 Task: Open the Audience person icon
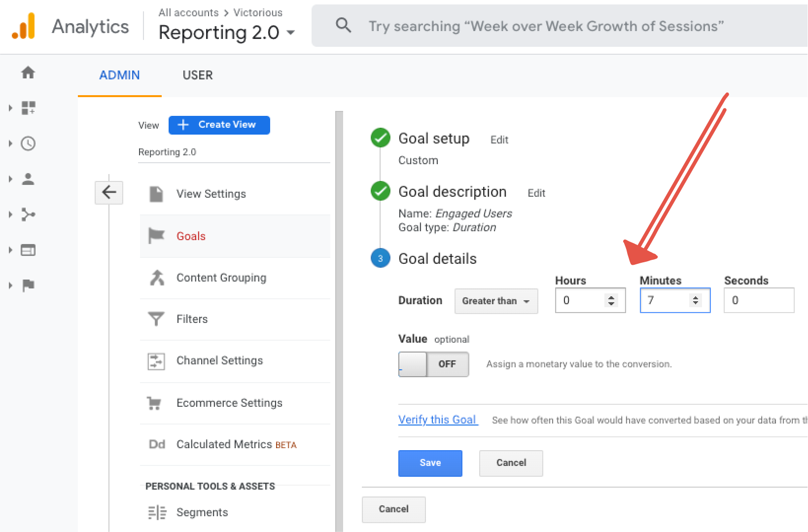28,179
